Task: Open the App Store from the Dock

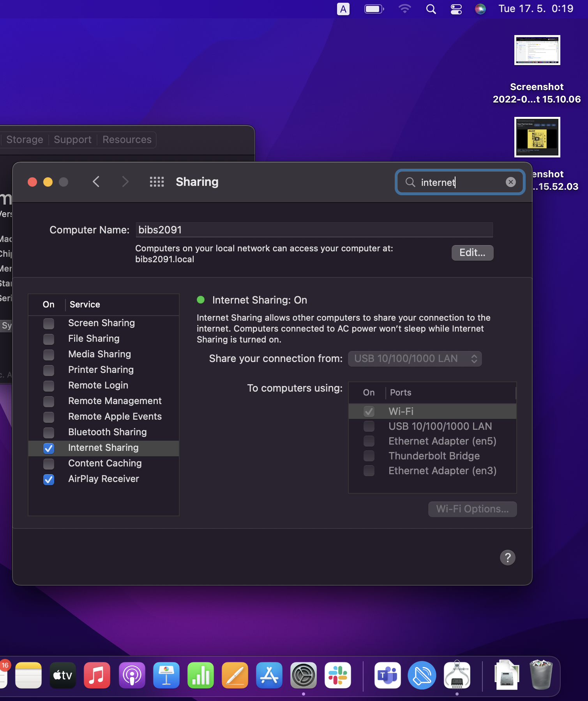Action: (269, 675)
